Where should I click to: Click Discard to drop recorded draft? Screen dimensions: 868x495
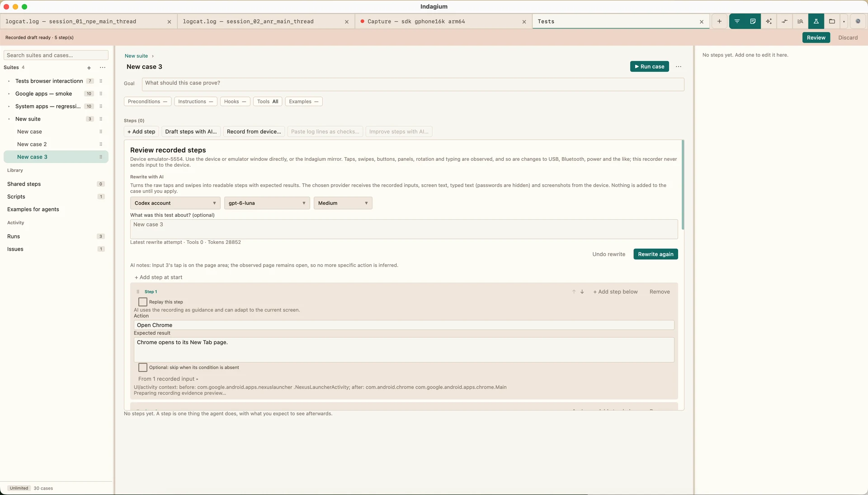coord(848,37)
